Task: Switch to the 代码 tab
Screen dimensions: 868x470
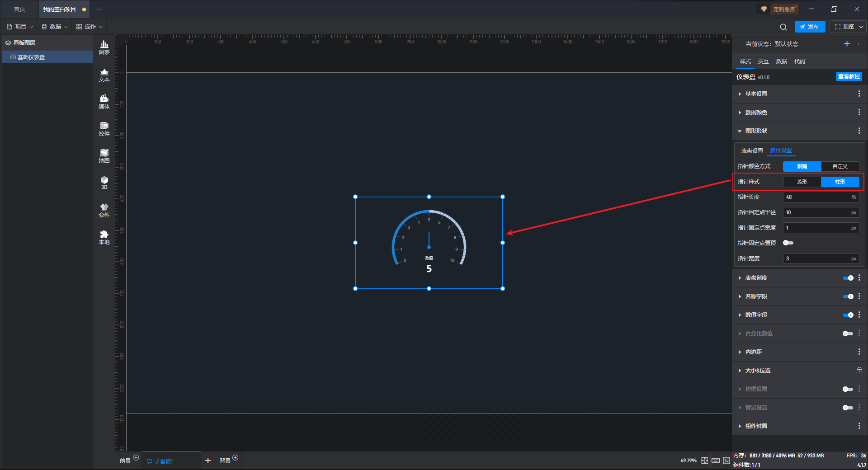Action: click(800, 61)
